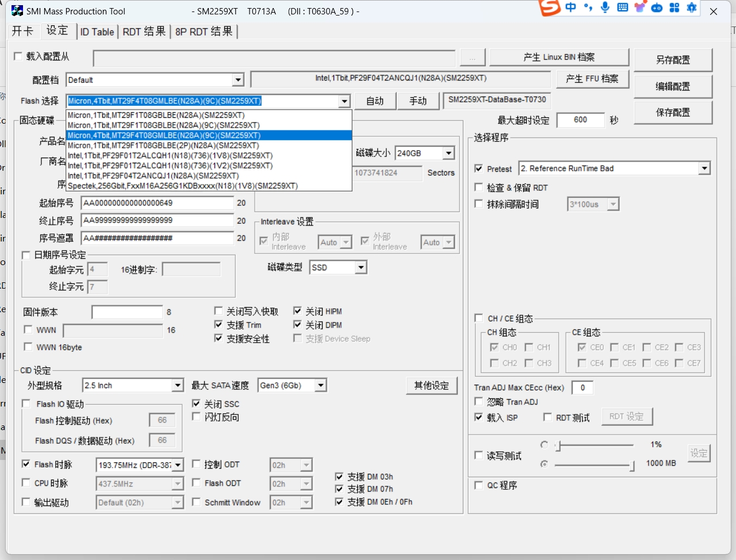Click the microphone voice input icon

605,7
